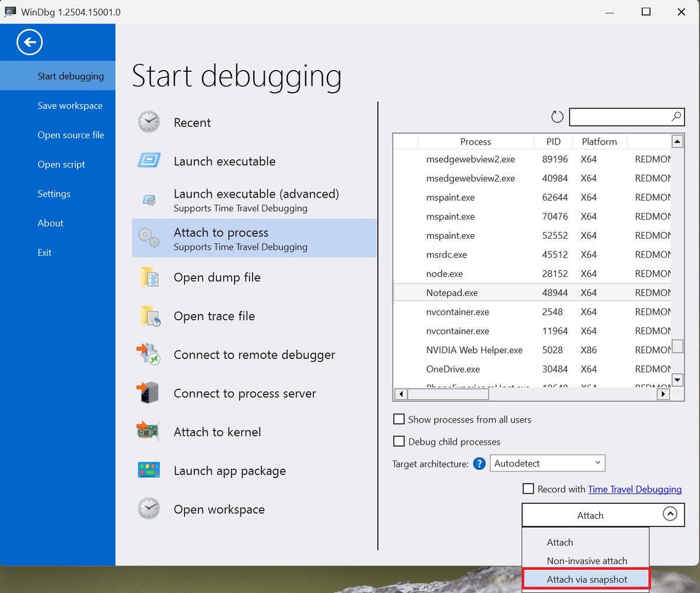Image resolution: width=700 pixels, height=593 pixels.
Task: Select Connect to remote debugger option
Action: point(254,354)
